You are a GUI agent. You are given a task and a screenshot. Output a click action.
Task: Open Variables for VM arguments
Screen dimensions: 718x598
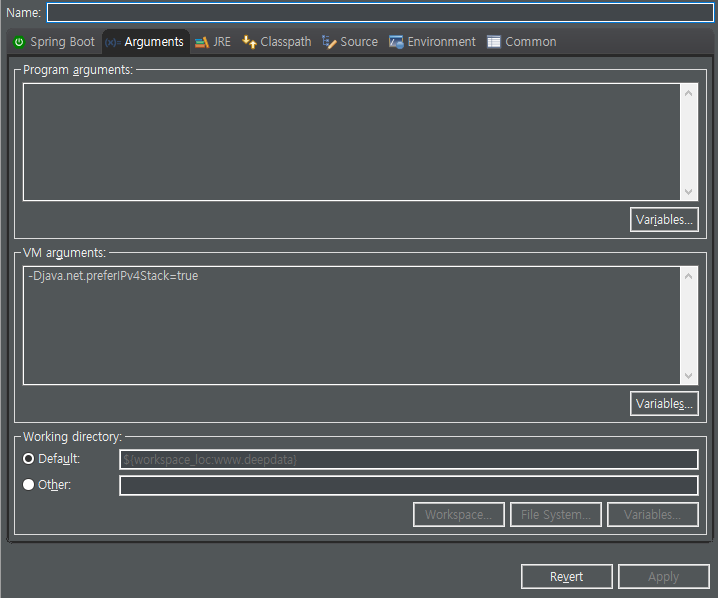pyautogui.click(x=664, y=403)
